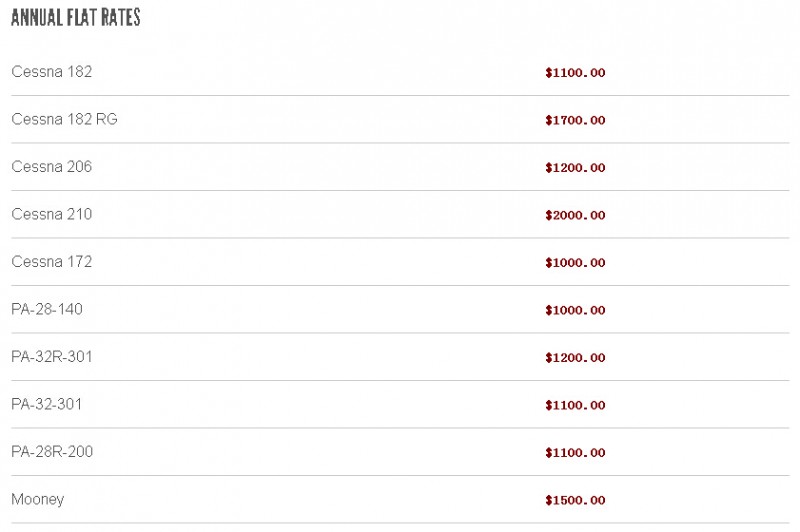Select the PA-28R-200 row label
The image size is (800, 532).
pyautogui.click(x=52, y=451)
